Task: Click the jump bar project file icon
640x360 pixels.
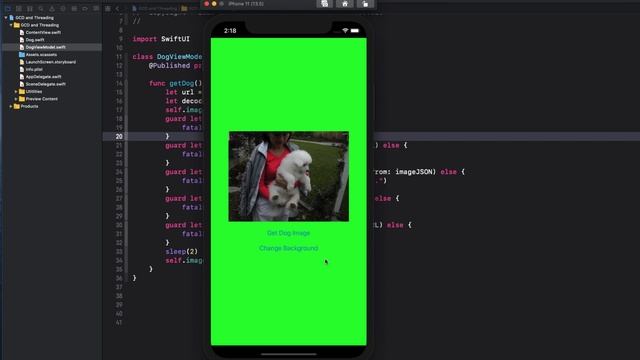Action: [134, 8]
